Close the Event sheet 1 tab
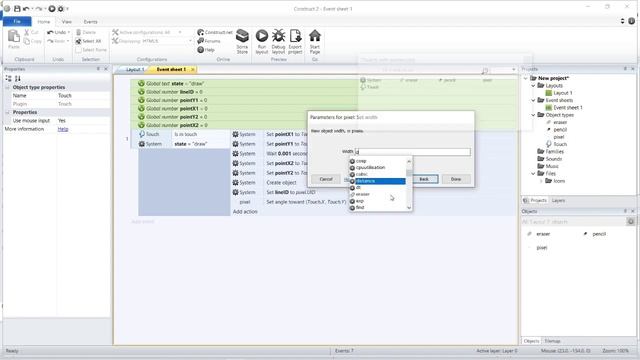The image size is (640, 360). (x=193, y=69)
